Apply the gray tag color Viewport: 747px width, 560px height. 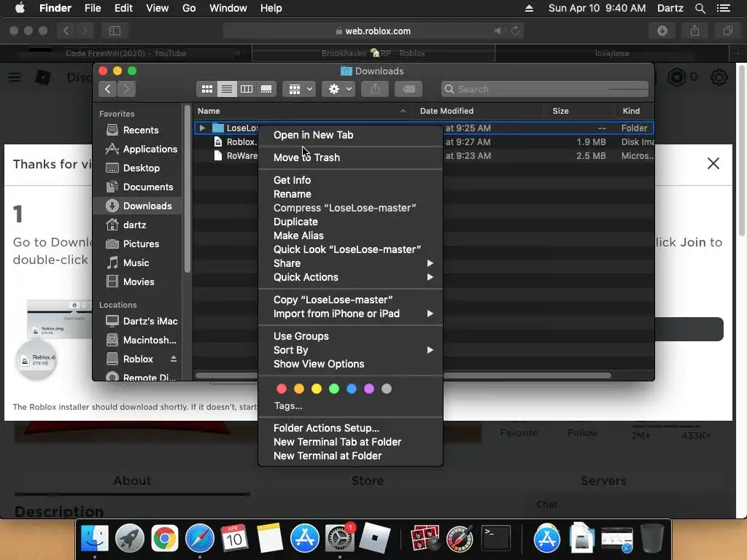point(387,389)
